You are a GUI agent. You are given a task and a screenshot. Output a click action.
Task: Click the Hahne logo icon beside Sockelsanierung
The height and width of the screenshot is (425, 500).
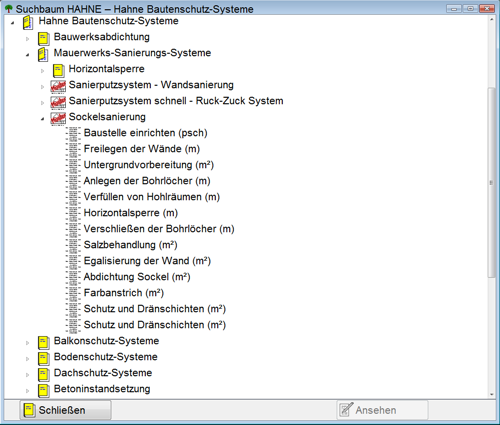coord(58,118)
